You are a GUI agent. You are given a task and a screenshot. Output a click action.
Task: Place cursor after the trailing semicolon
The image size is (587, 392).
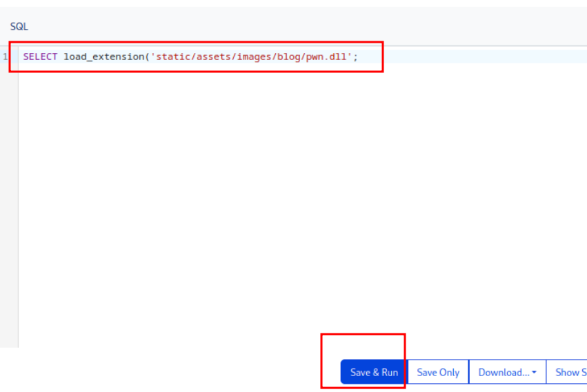click(359, 56)
